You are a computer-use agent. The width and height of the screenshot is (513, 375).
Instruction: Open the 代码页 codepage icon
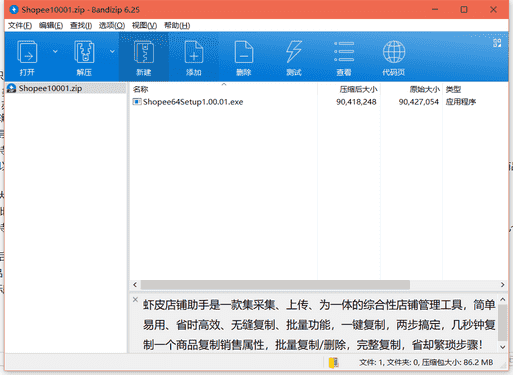tap(394, 57)
